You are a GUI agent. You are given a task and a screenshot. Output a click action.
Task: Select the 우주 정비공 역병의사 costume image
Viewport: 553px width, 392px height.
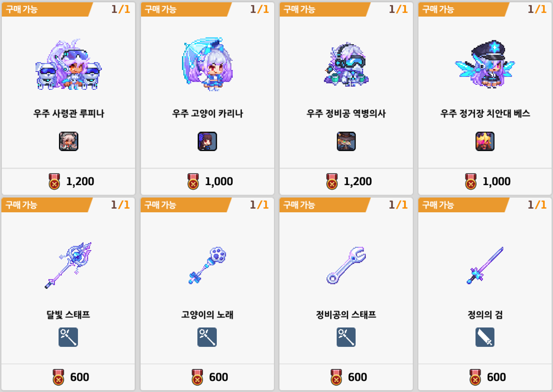(346, 65)
